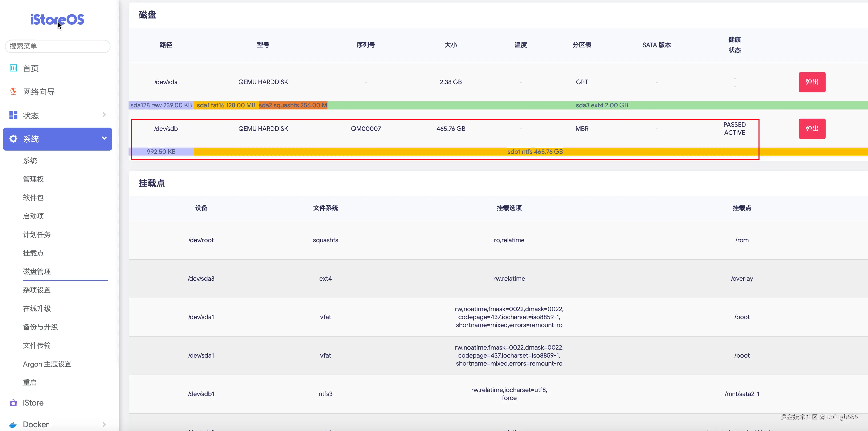The image size is (868, 431).
Task: Eject the /dev/sdb disk
Action: (x=812, y=129)
